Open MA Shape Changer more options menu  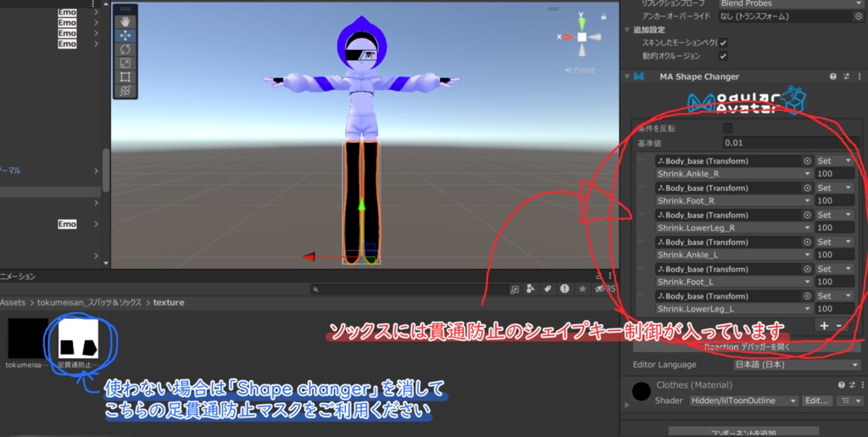860,76
